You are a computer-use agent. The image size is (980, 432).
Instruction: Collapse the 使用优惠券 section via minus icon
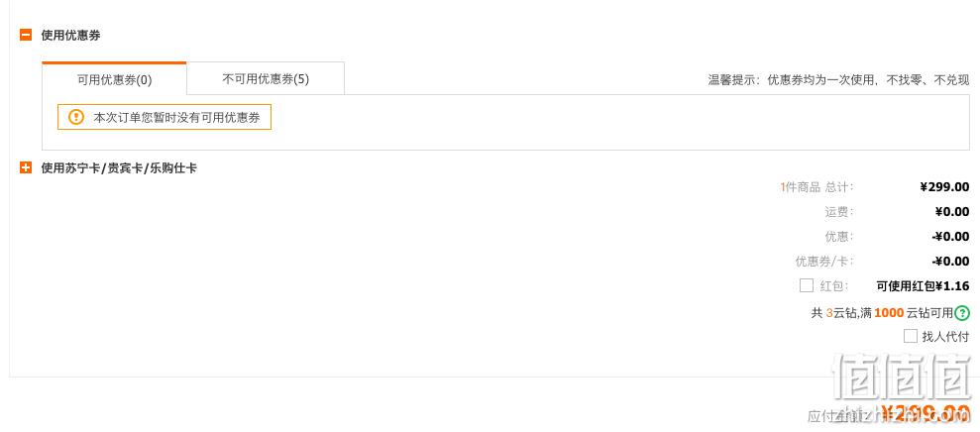(x=26, y=35)
